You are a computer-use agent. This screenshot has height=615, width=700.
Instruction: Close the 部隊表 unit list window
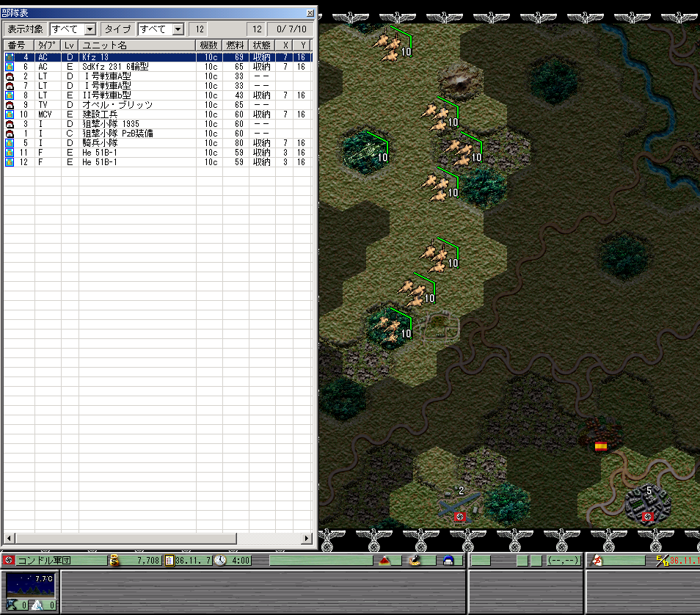click(x=310, y=13)
